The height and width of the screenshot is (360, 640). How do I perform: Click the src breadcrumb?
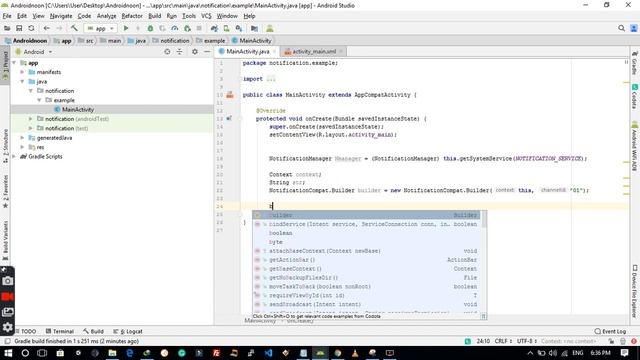86,40
